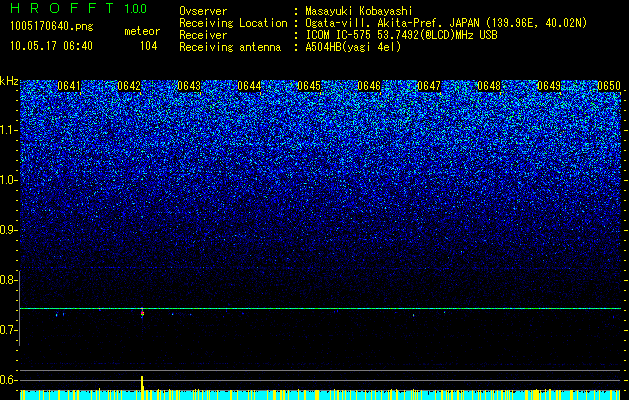Click the date stamp 10.05.17 06:40

click(51, 46)
